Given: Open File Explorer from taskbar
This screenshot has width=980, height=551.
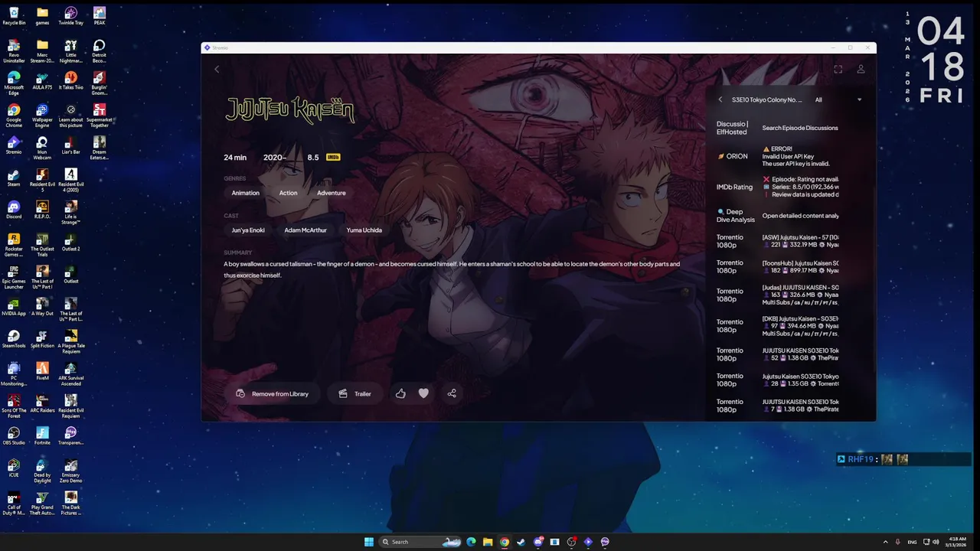Looking at the screenshot, I should [x=488, y=542].
